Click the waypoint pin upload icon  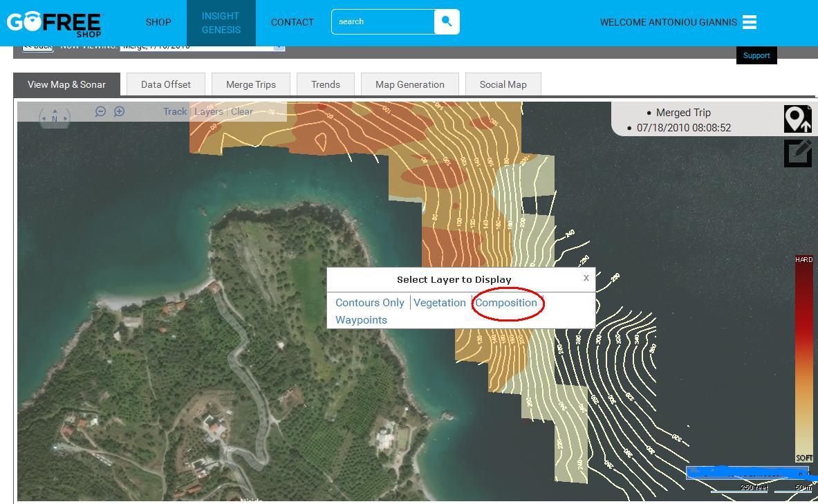(x=798, y=119)
